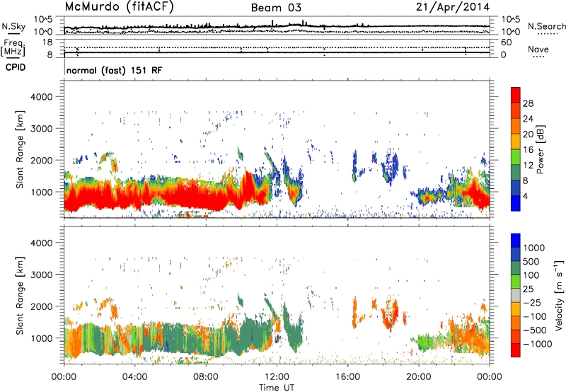Click the 'normal (fast) 151 RF' text
This screenshot has width=566, height=392.
coord(115,70)
